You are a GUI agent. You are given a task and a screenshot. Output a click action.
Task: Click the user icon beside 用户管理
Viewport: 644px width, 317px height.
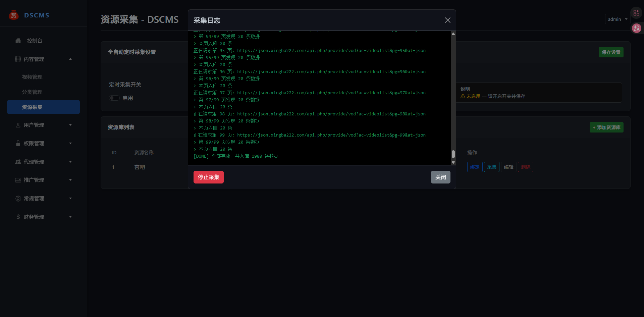[x=18, y=125]
